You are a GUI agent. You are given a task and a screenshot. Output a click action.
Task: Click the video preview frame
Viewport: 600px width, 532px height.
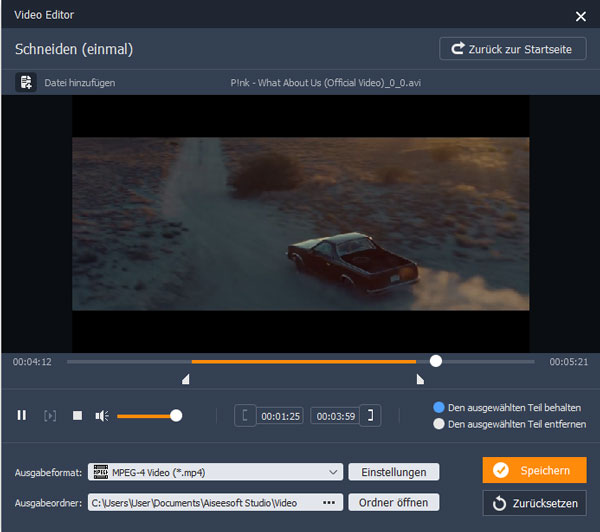point(301,224)
